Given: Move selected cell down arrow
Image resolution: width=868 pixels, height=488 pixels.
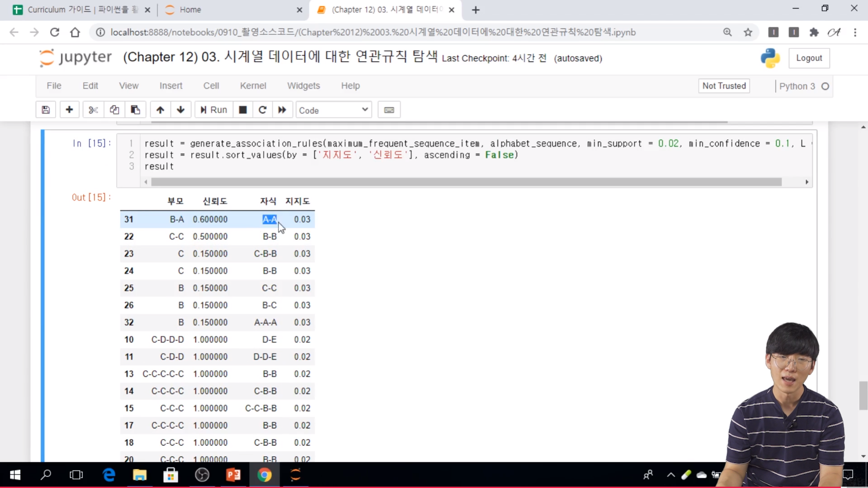Looking at the screenshot, I should pyautogui.click(x=180, y=110).
